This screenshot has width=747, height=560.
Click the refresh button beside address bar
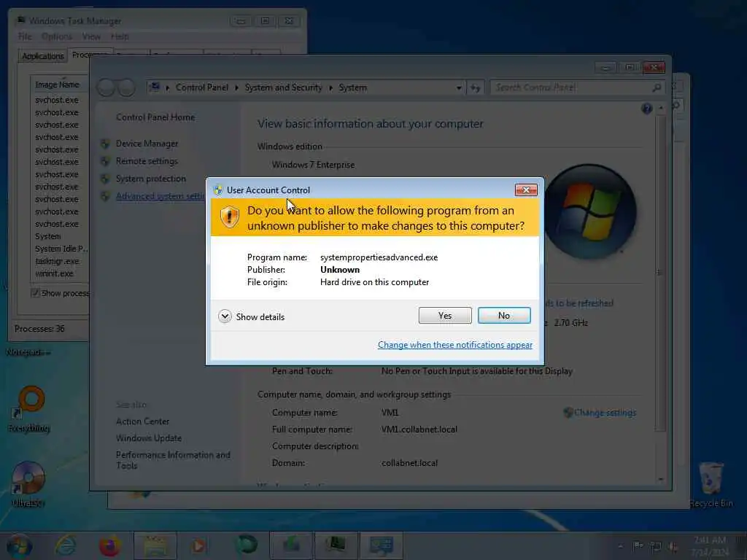click(x=476, y=88)
